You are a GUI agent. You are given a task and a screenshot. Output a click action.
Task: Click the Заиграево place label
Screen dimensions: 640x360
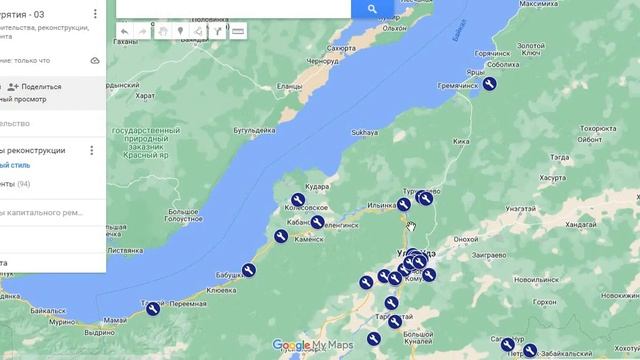[x=489, y=255]
